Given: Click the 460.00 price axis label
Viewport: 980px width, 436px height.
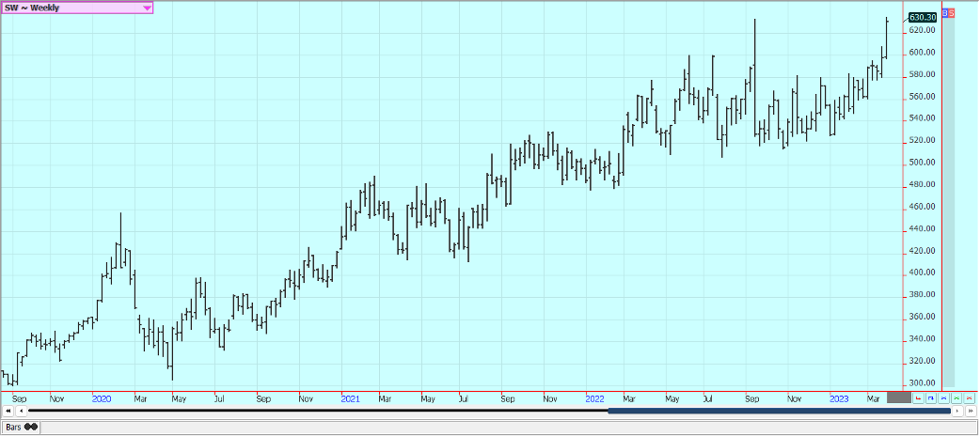Looking at the screenshot, I should [922, 207].
